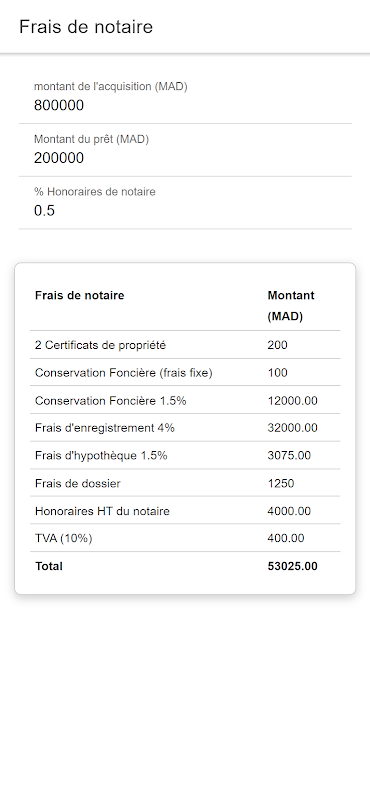Image resolution: width=370 pixels, height=800 pixels.
Task: Click the Montant (MAD) column header
Action: click(291, 306)
